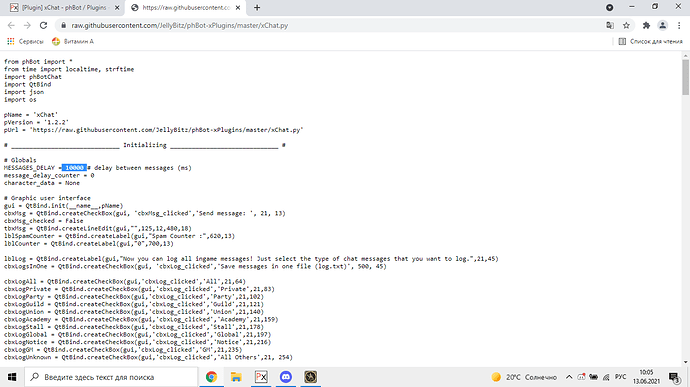690x387 pixels.
Task: Open the extensions puzzle icon
Action: click(x=646, y=26)
